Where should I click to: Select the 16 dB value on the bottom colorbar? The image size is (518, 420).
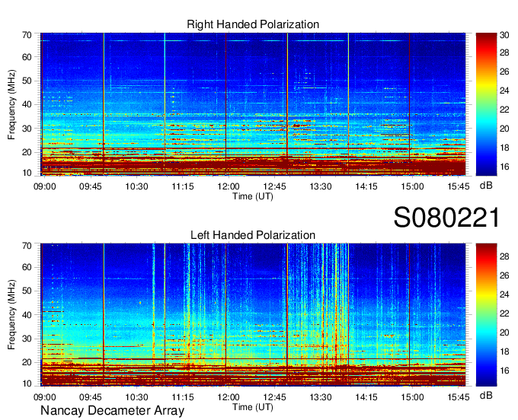(504, 371)
